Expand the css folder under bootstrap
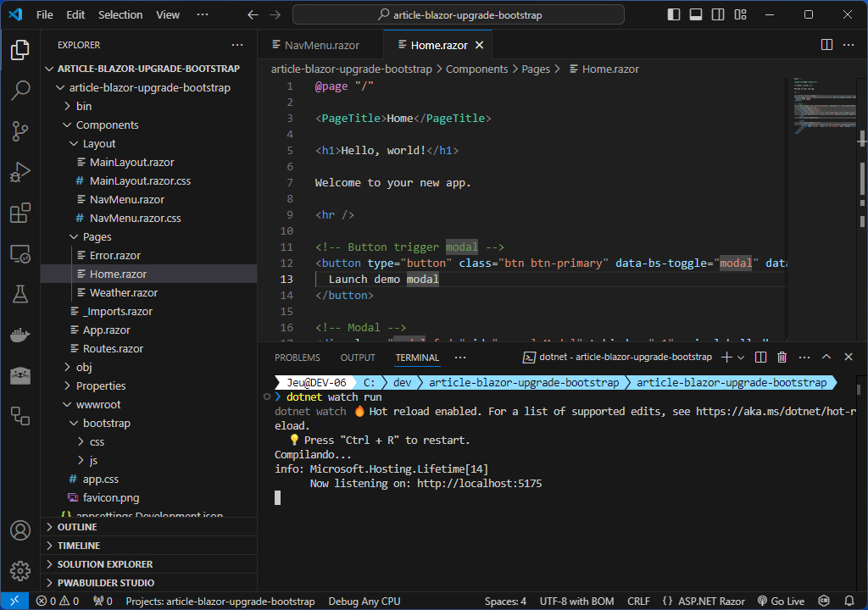The width and height of the screenshot is (868, 610). click(148, 441)
